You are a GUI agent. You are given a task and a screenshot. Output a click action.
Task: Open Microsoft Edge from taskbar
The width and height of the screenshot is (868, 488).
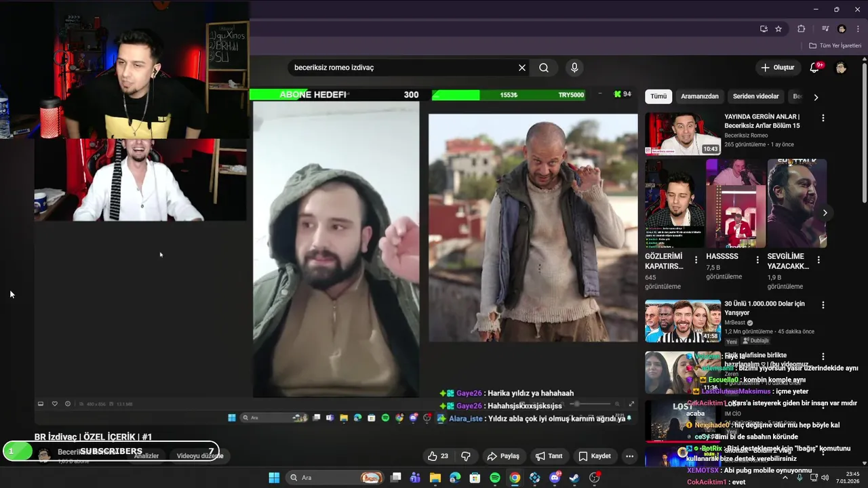(x=455, y=478)
